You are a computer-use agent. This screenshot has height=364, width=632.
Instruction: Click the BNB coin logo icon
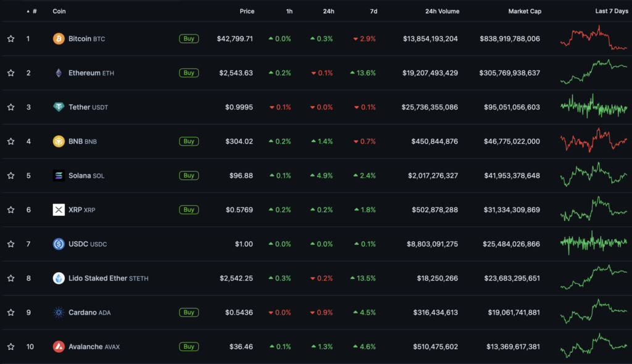59,141
